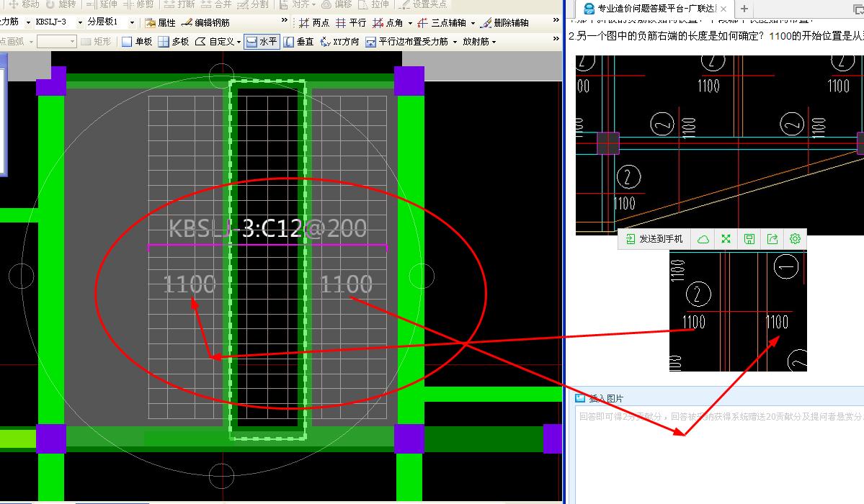The height and width of the screenshot is (504, 864).
Task: Open the 属性 (Properties) panel
Action: 161,22
